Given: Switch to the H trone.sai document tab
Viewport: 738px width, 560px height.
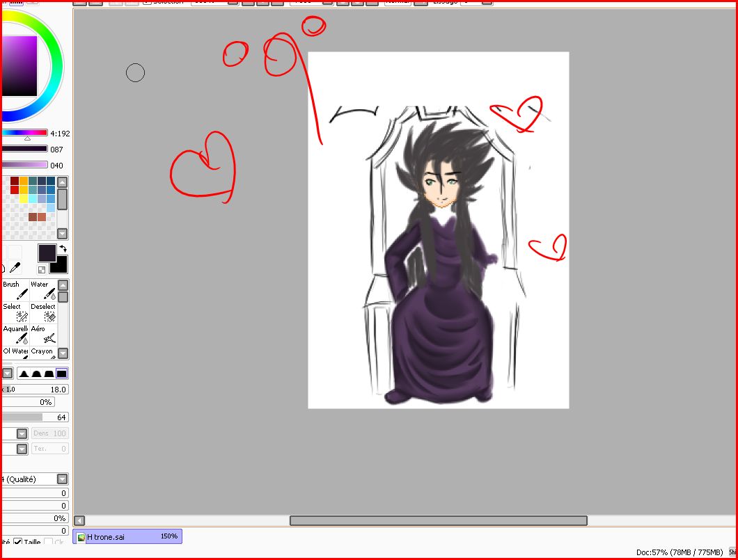Looking at the screenshot, I should [127, 536].
